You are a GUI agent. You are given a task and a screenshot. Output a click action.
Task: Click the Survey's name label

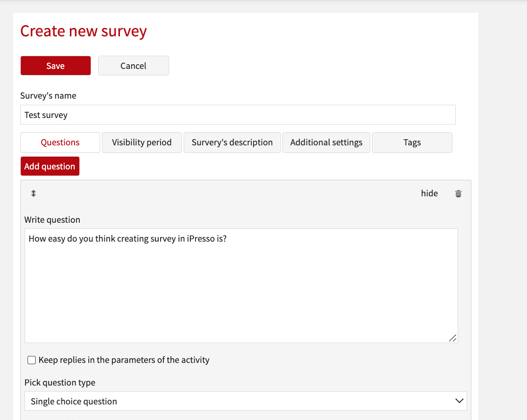(x=48, y=96)
